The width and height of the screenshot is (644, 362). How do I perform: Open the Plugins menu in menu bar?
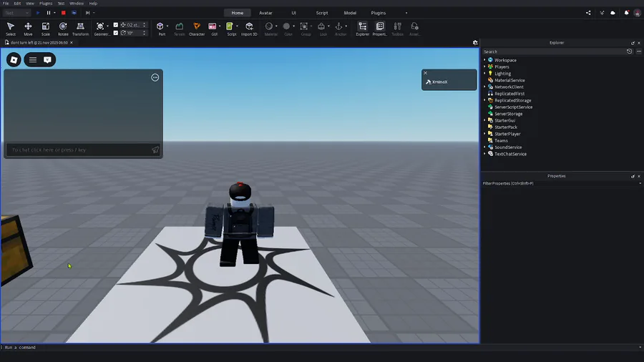[46, 4]
